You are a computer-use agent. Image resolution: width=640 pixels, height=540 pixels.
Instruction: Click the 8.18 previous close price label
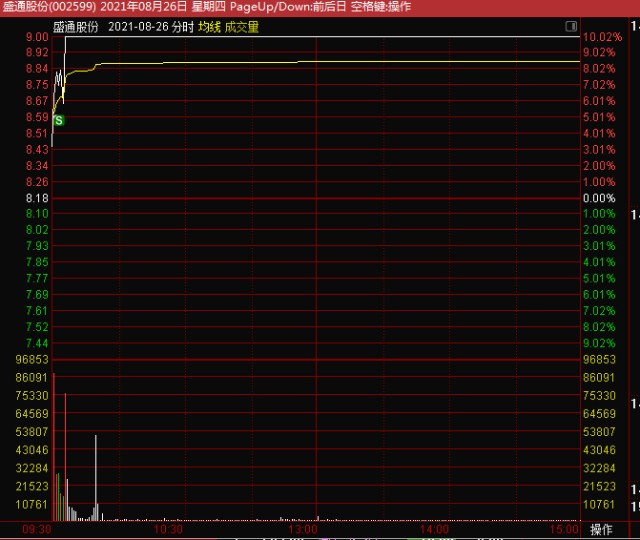click(37, 198)
